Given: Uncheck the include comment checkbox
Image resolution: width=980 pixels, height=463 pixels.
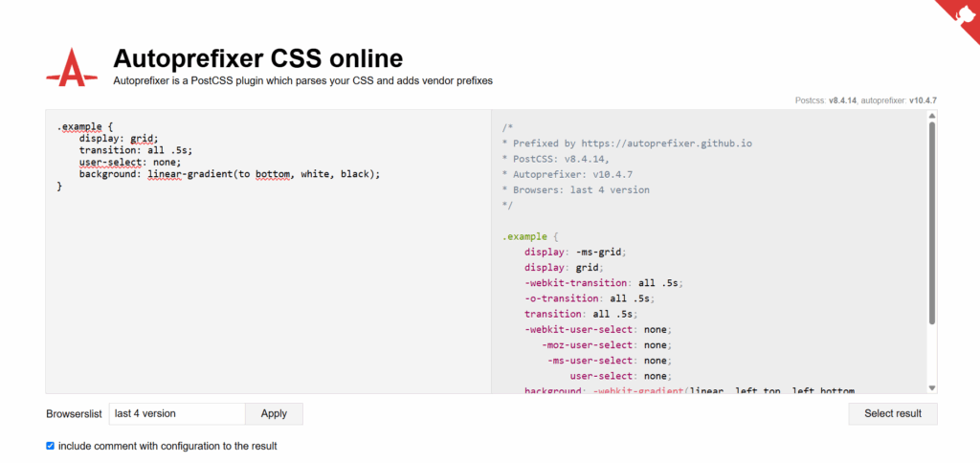Looking at the screenshot, I should coord(51,446).
